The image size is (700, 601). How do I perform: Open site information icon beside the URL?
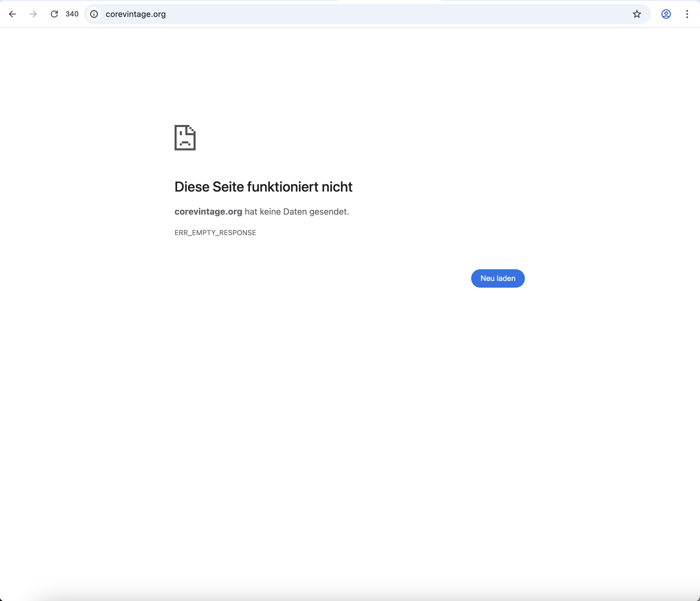click(x=94, y=14)
